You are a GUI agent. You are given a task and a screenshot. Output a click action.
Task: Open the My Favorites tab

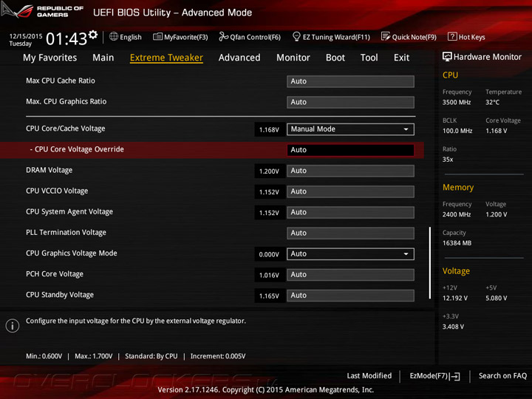[50, 58]
